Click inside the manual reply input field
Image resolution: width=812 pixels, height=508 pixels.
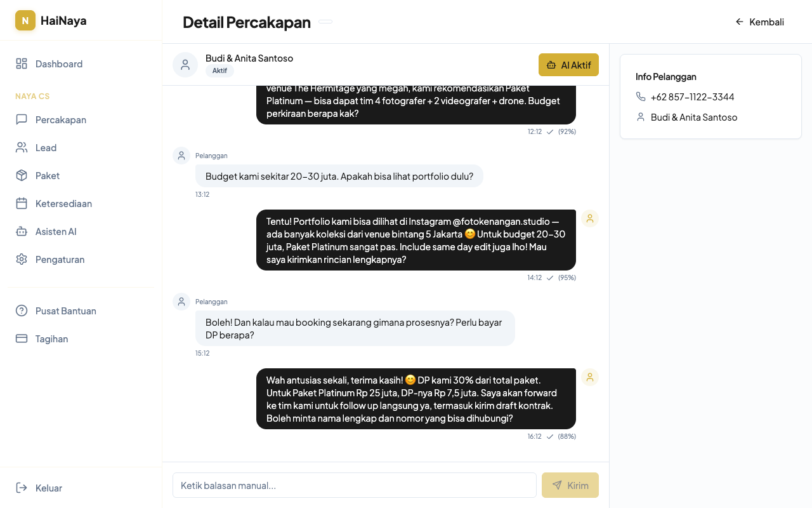coord(355,485)
